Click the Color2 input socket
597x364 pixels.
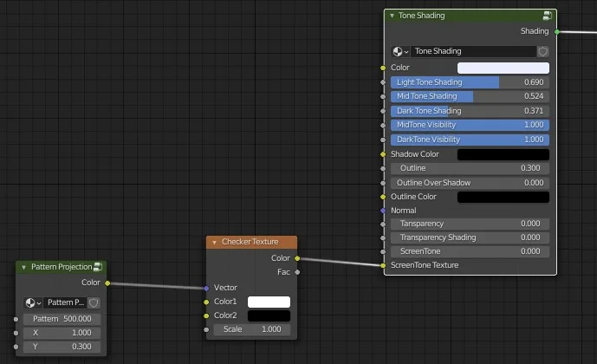(x=206, y=315)
